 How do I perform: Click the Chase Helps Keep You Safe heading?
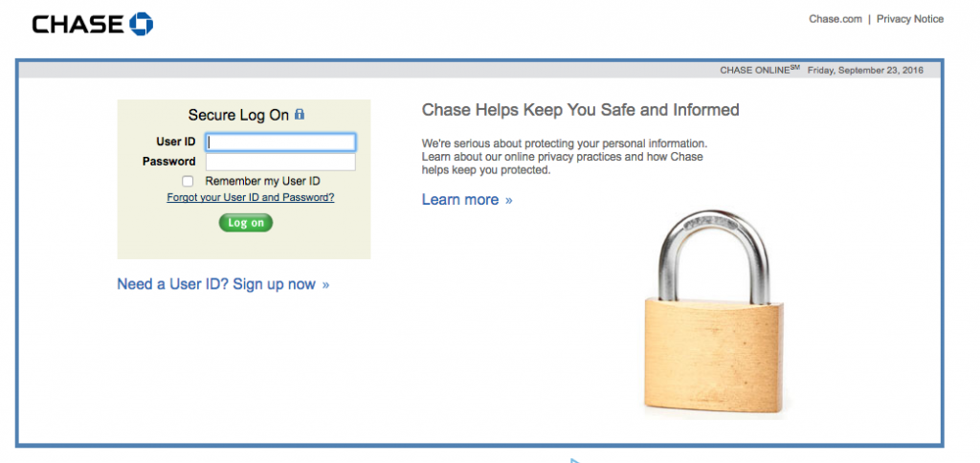point(581,110)
